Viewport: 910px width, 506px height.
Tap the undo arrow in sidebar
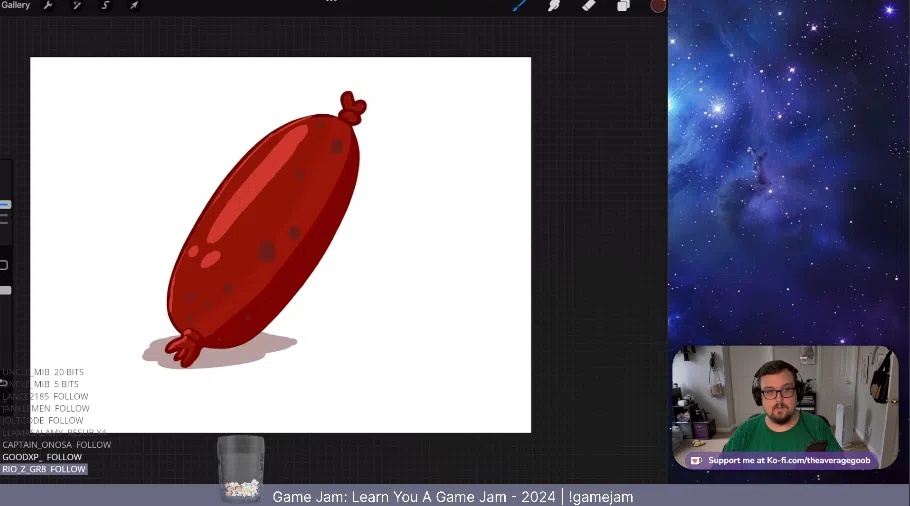click(4, 383)
